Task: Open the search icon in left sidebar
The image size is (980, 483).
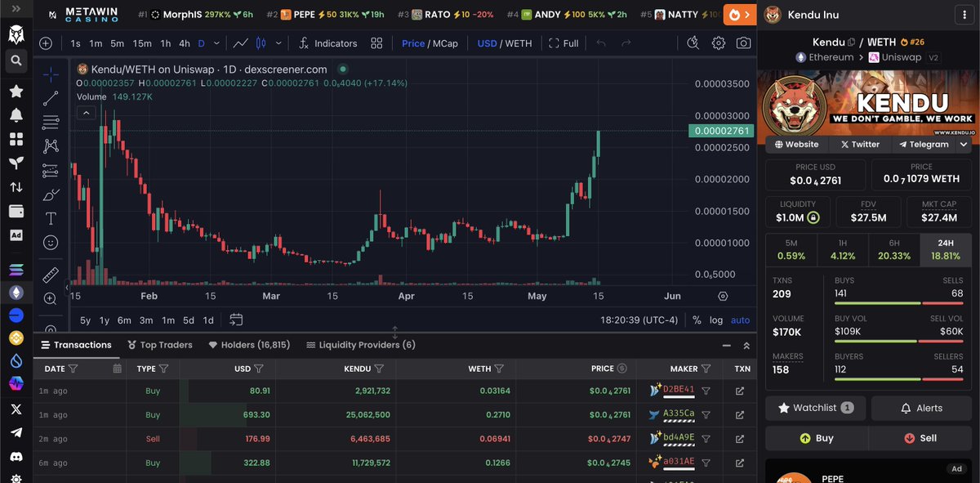Action: (16, 60)
